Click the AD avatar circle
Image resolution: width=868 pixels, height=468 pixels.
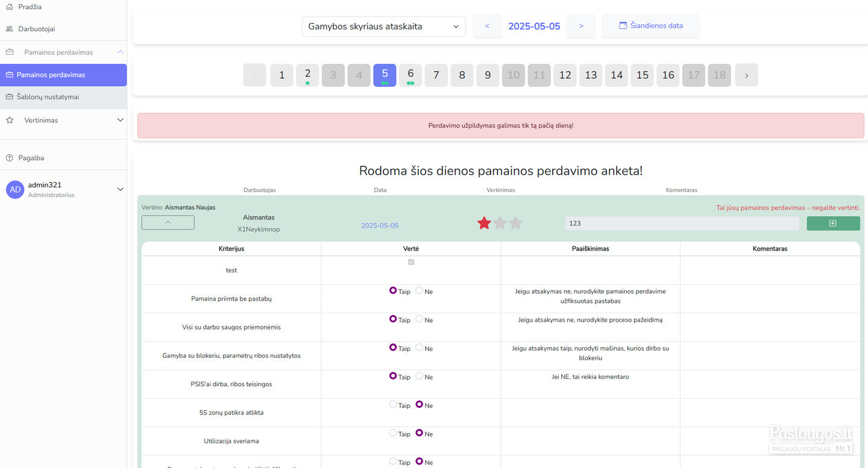point(15,189)
